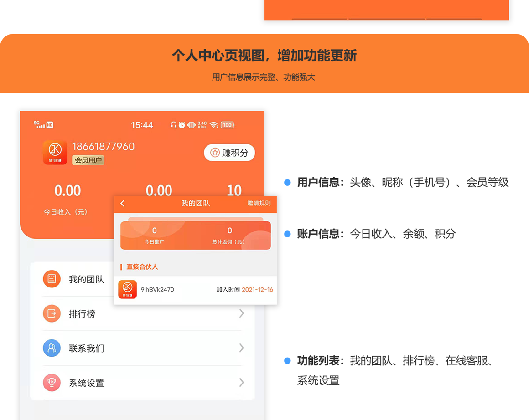Image resolution: width=529 pixels, height=420 pixels.
Task: Click the star icon inside 赚积分 button
Action: pyautogui.click(x=215, y=153)
